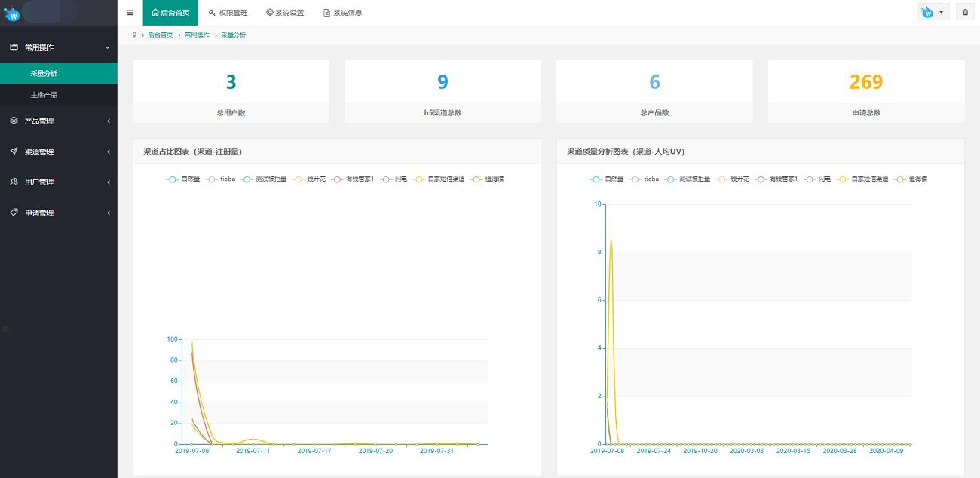Click the gear icon on 系统设置 tab
Viewport: 980px width, 478px height.
pos(269,13)
